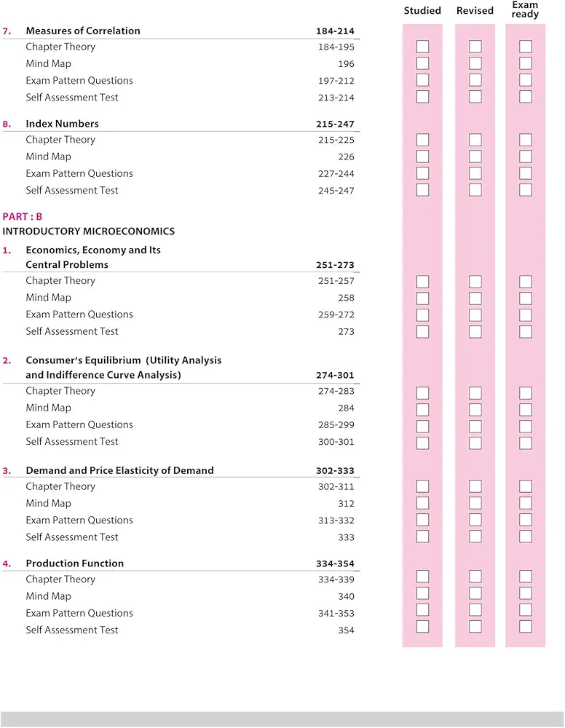Image resolution: width=565 pixels, height=728 pixels.
Task: Click page number 284
Action: point(346,408)
